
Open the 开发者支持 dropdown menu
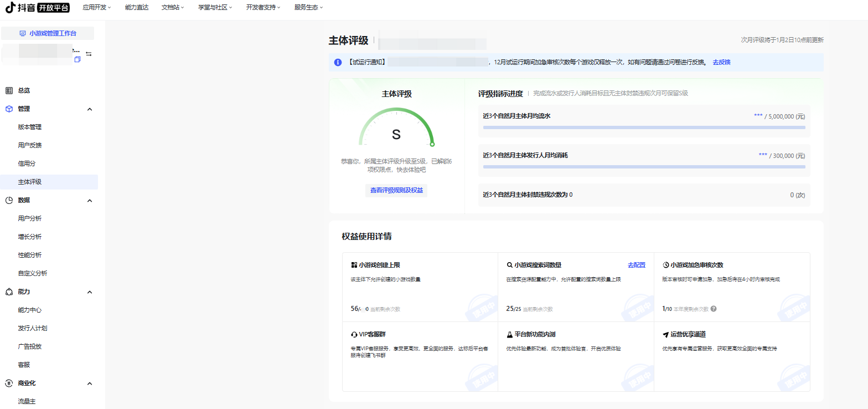(263, 7)
